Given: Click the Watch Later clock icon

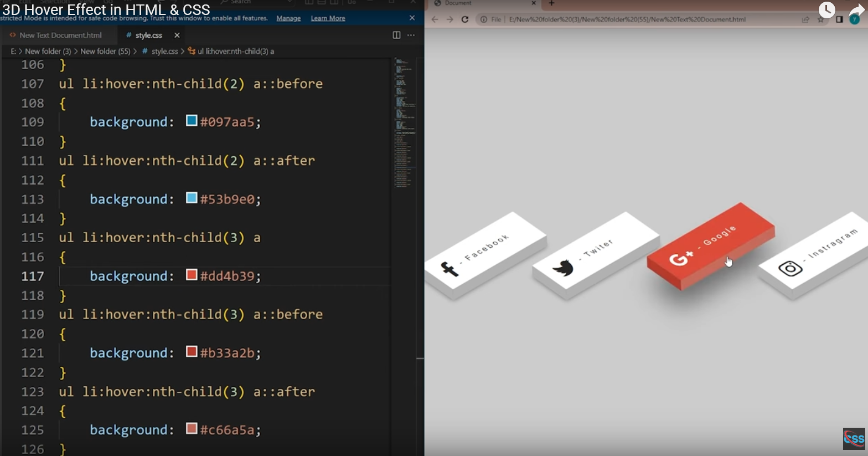Looking at the screenshot, I should click(826, 9).
